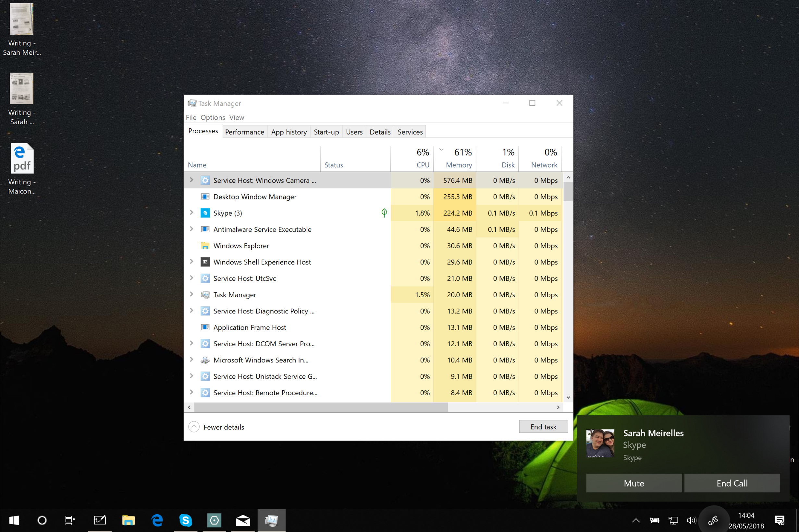The height and width of the screenshot is (532, 799).
Task: Open Cortana search from the taskbar
Action: pos(42,520)
